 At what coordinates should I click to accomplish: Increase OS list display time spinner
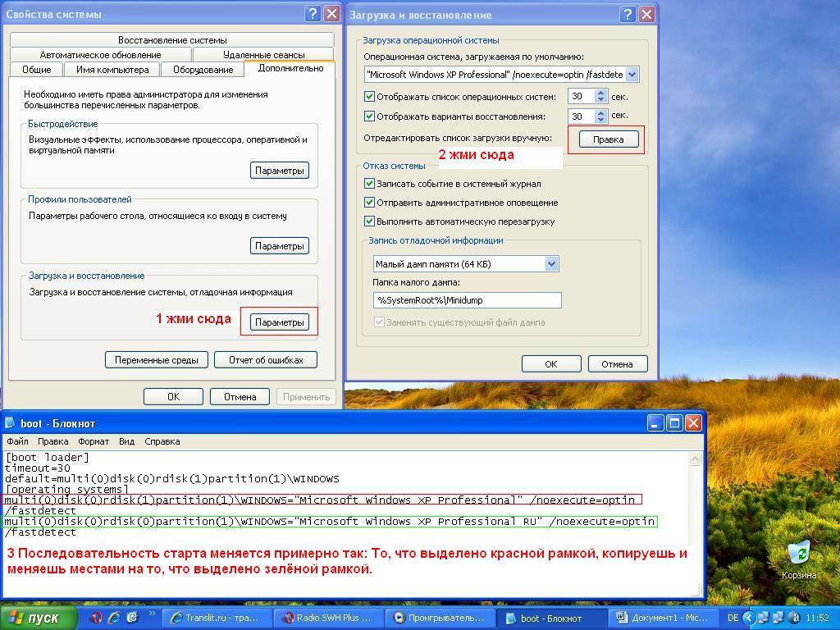click(x=601, y=94)
